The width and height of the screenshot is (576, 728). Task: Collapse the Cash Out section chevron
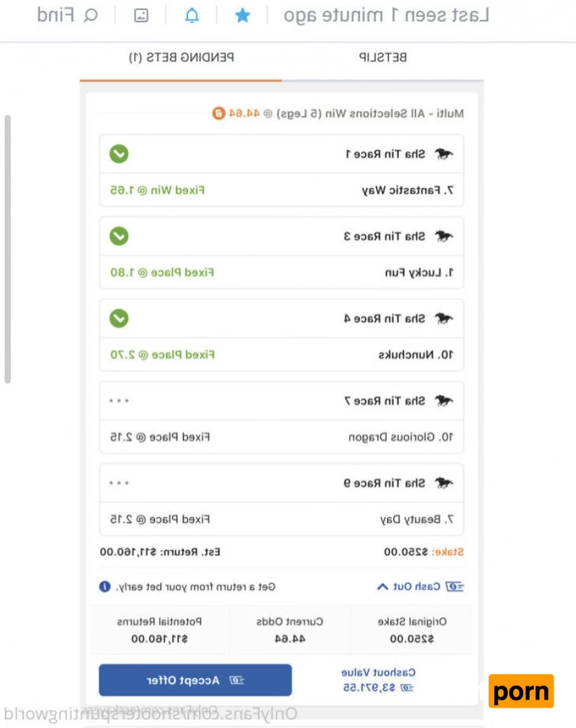(382, 586)
